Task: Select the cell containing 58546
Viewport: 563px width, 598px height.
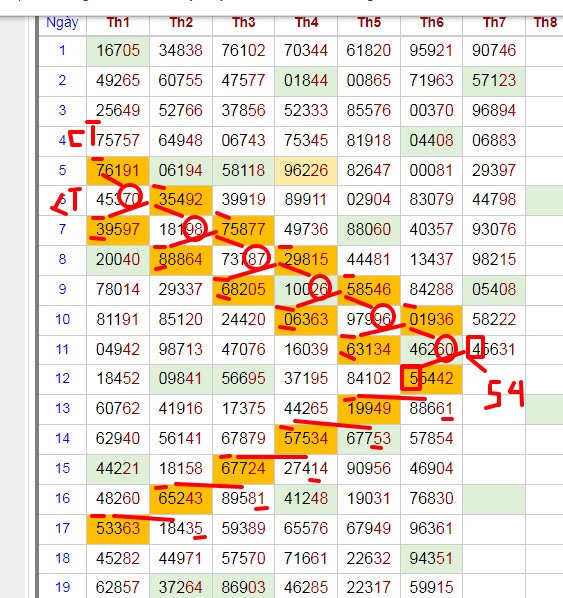Action: point(369,289)
